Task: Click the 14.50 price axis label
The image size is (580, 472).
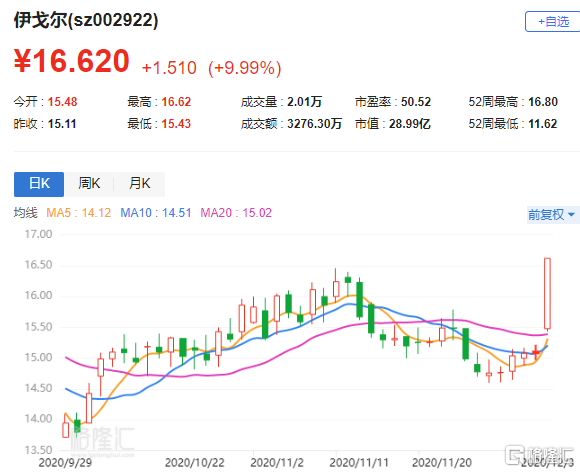Action: [x=38, y=388]
